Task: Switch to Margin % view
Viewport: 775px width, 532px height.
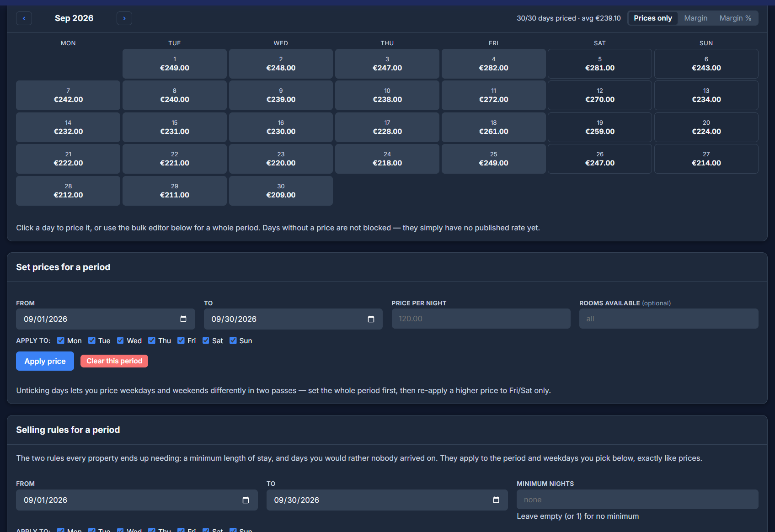Action: pyautogui.click(x=735, y=18)
